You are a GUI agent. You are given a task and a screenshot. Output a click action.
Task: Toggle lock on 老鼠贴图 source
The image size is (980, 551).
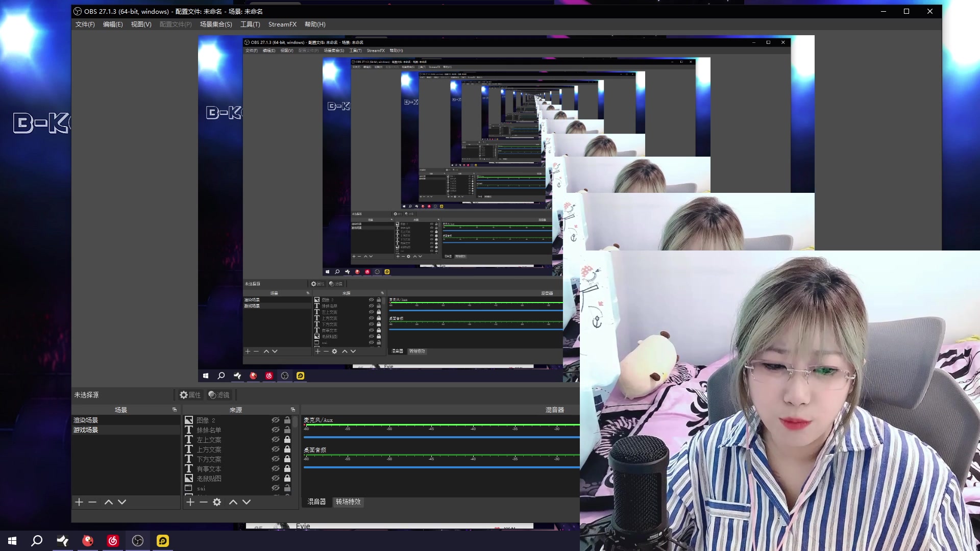click(x=287, y=478)
